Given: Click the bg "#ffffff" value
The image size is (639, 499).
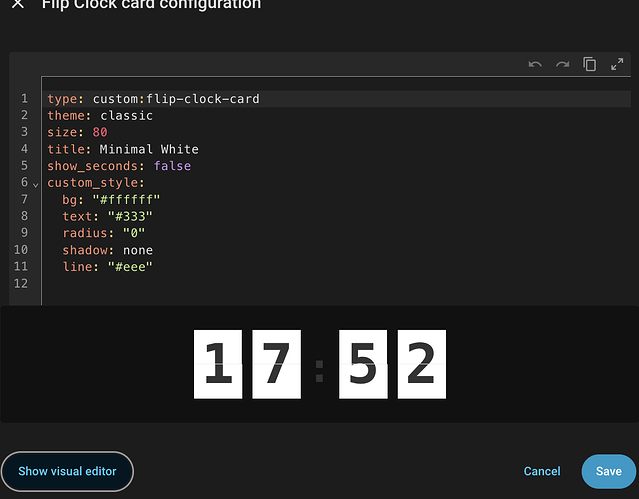Looking at the screenshot, I should click(x=126, y=199).
